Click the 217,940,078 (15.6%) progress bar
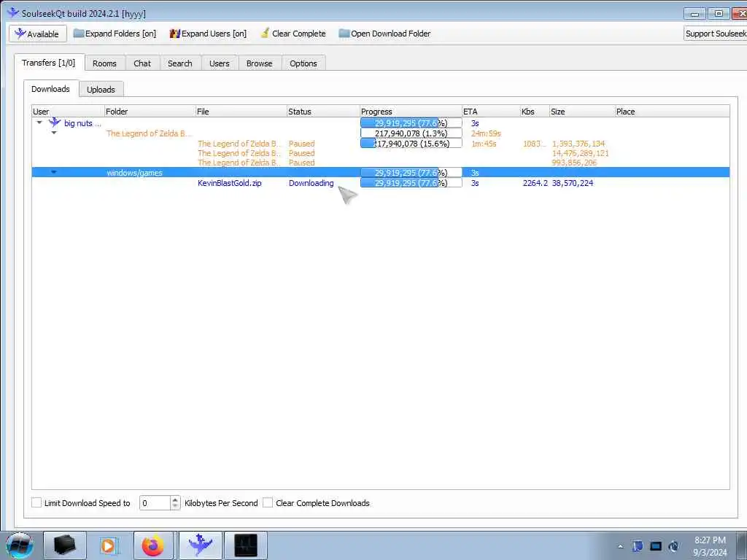This screenshot has width=747, height=560. tap(411, 144)
